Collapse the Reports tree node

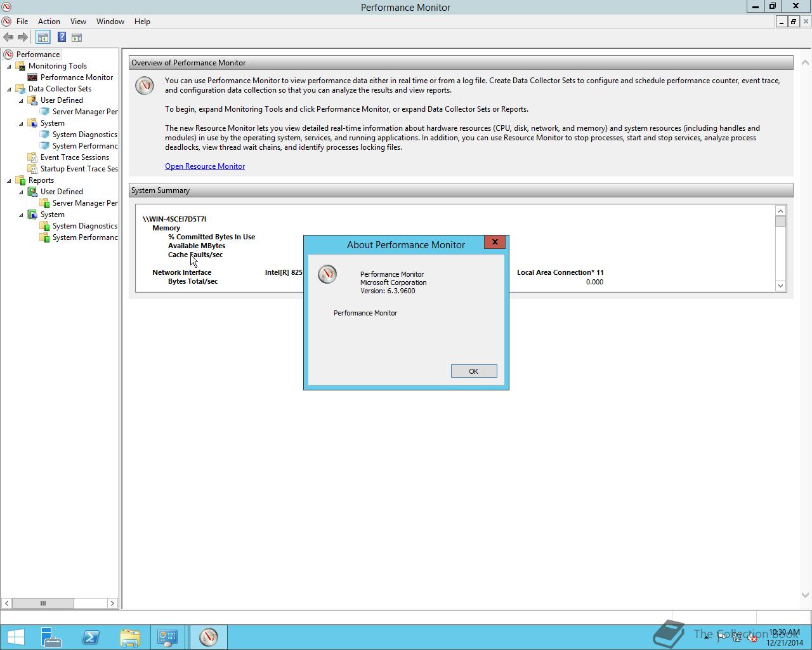[x=9, y=180]
